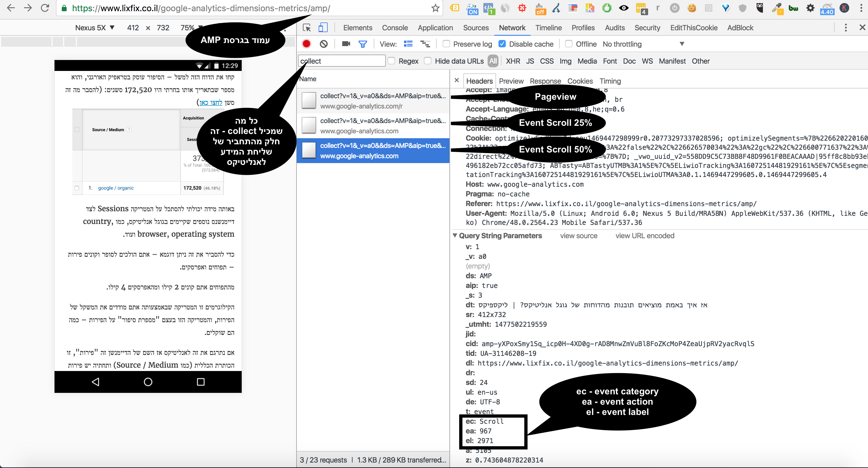Select the All filter button
The height and width of the screenshot is (468, 868).
click(x=493, y=61)
